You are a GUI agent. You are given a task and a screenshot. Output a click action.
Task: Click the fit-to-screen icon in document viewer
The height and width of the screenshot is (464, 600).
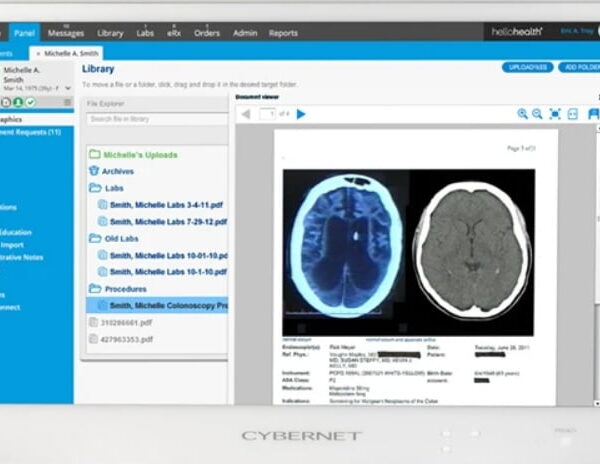555,114
